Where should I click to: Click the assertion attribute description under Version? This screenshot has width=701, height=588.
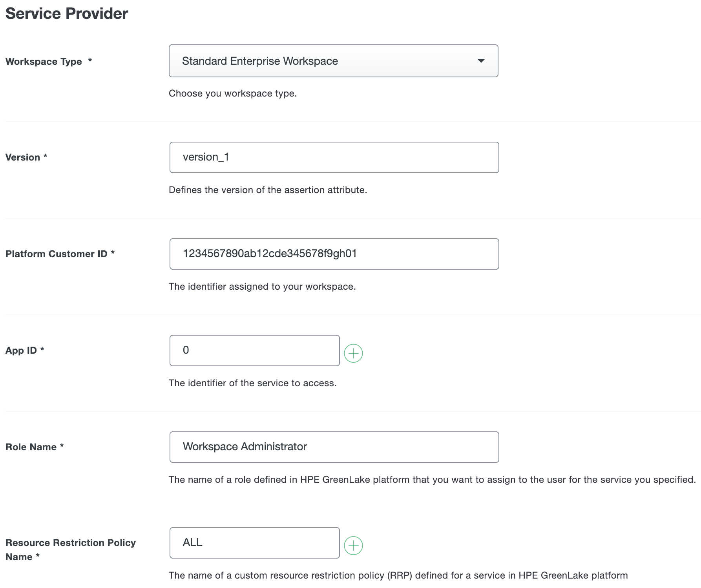[x=268, y=190]
